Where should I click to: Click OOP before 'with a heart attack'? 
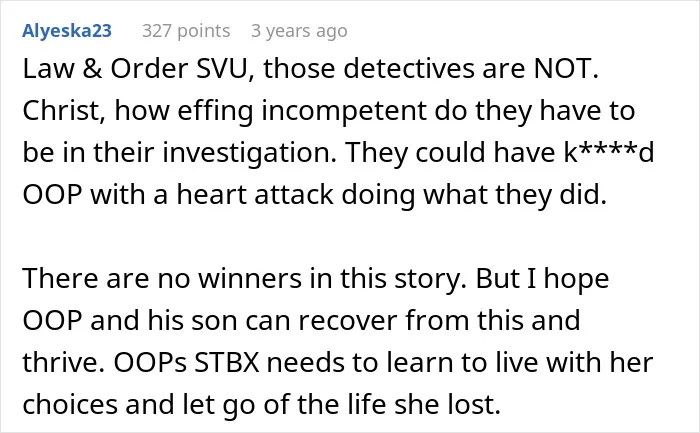coord(53,195)
